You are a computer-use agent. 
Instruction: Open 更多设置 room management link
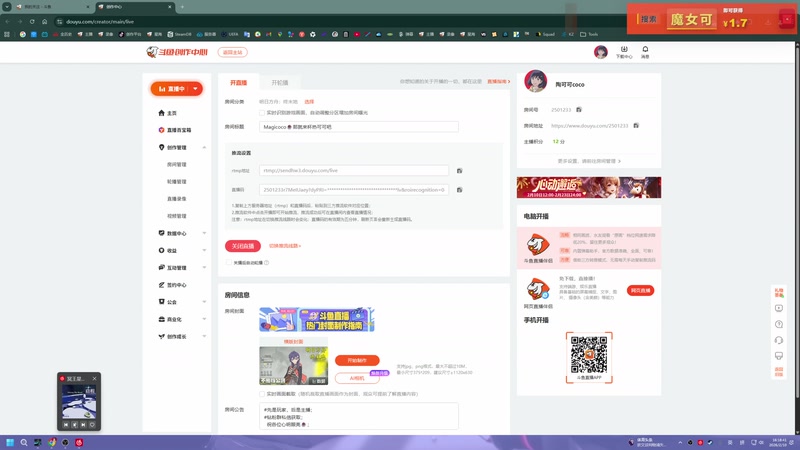pos(589,161)
